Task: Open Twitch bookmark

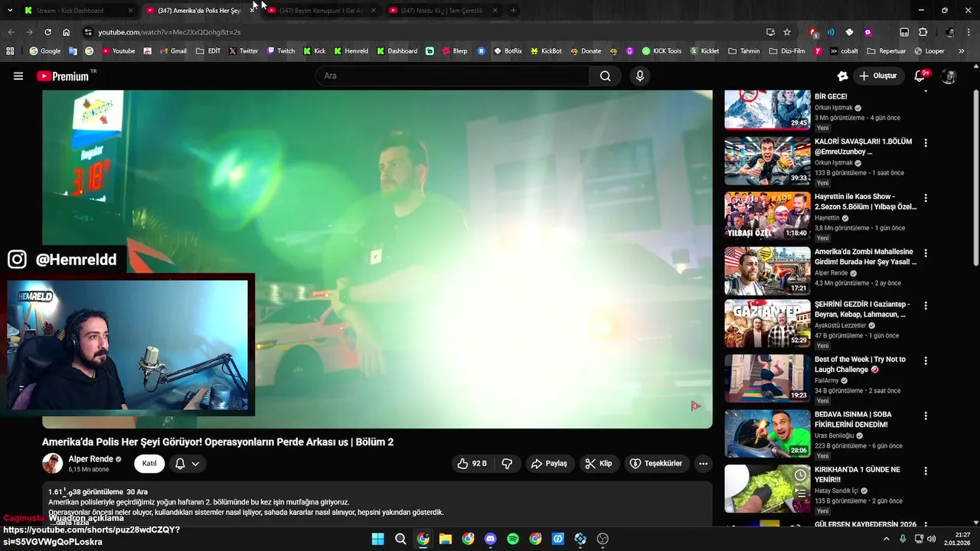Action: click(280, 51)
